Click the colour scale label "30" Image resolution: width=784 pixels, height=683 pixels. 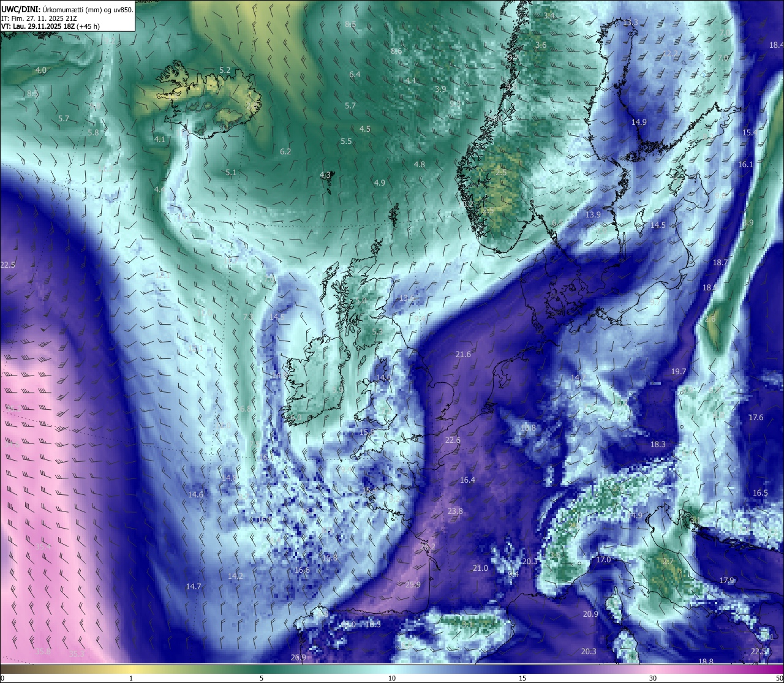point(653,678)
